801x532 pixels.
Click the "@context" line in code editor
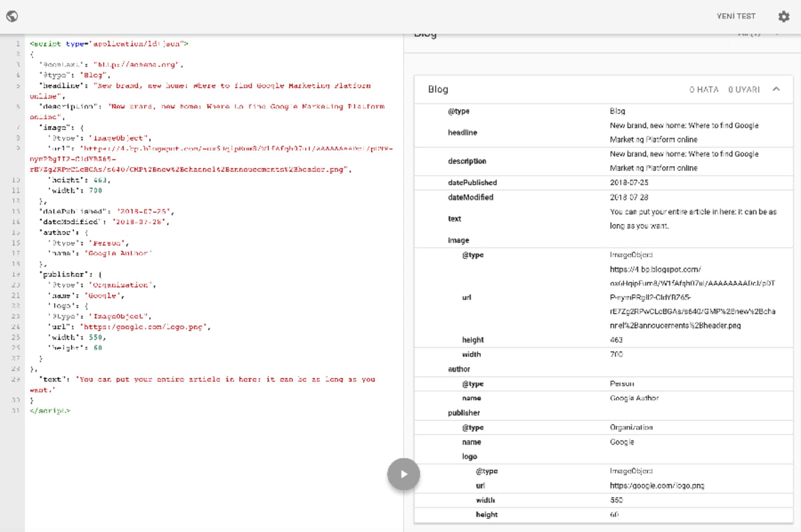pos(111,65)
